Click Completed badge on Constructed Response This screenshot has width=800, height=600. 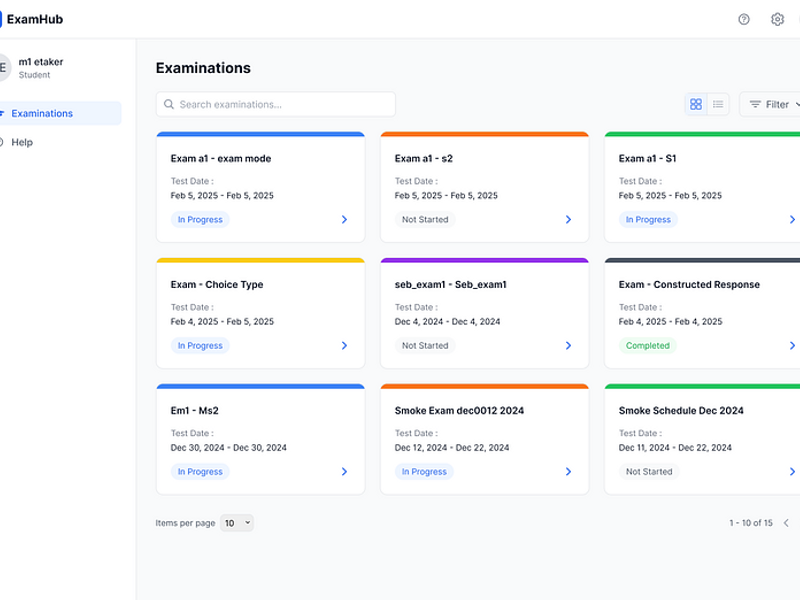pos(648,345)
